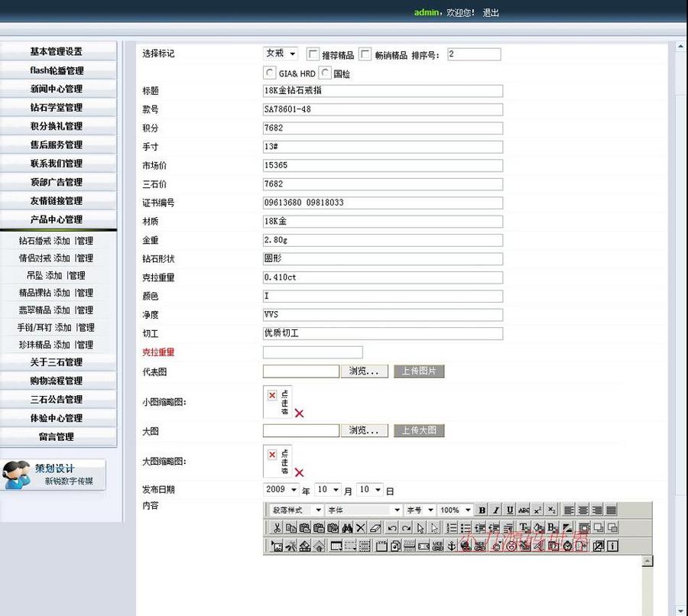Image resolution: width=688 pixels, height=616 pixels.
Task: Click the 上传图片 upload button
Action: point(417,371)
